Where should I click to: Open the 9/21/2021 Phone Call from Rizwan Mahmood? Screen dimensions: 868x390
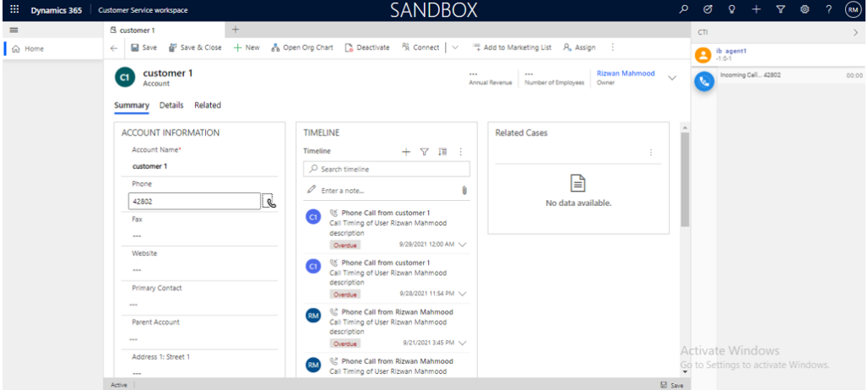(x=397, y=312)
